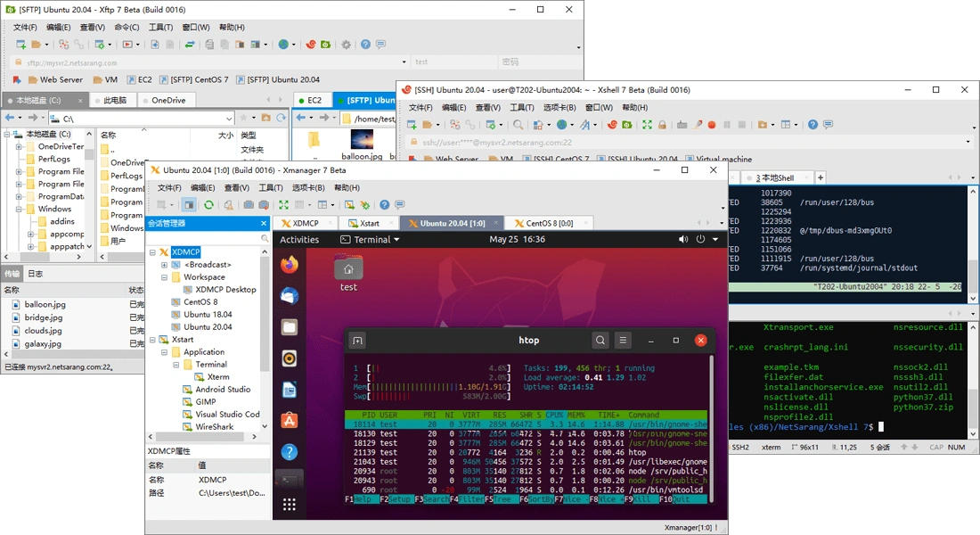Select galaxy.jpg in Xftp transfer list
This screenshot has height=535, width=980.
pyautogui.click(x=37, y=343)
